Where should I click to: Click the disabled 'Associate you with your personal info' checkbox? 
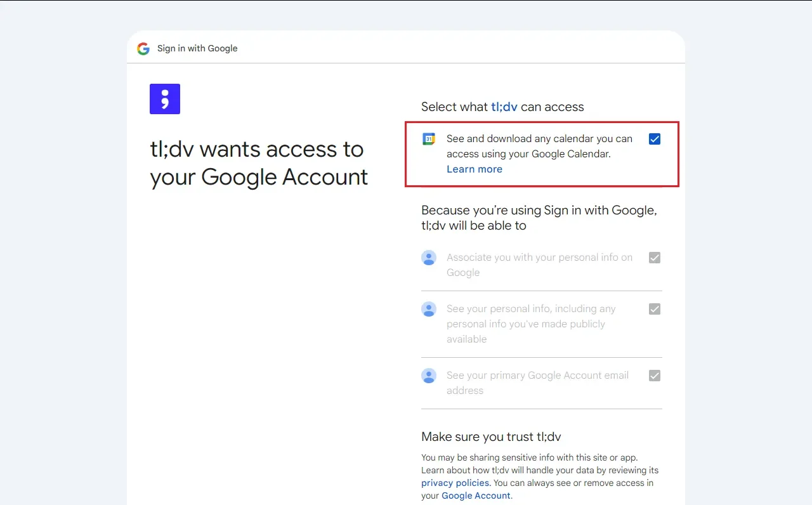655,258
